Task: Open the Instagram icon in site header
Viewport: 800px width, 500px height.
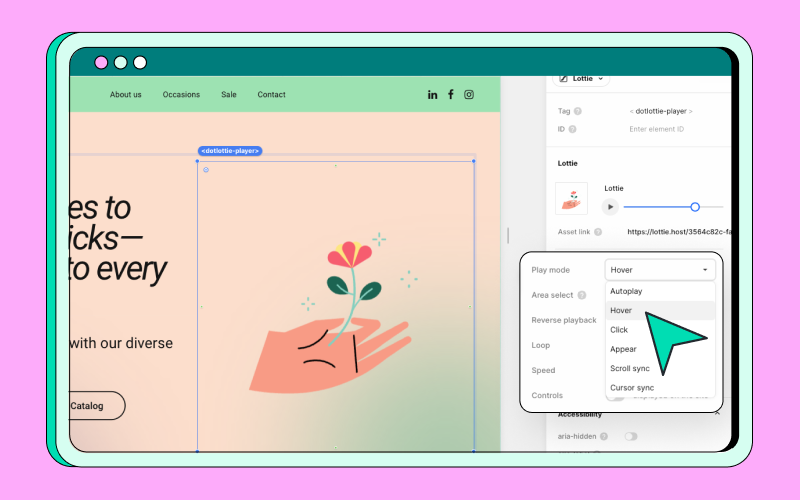Action: coord(469,94)
